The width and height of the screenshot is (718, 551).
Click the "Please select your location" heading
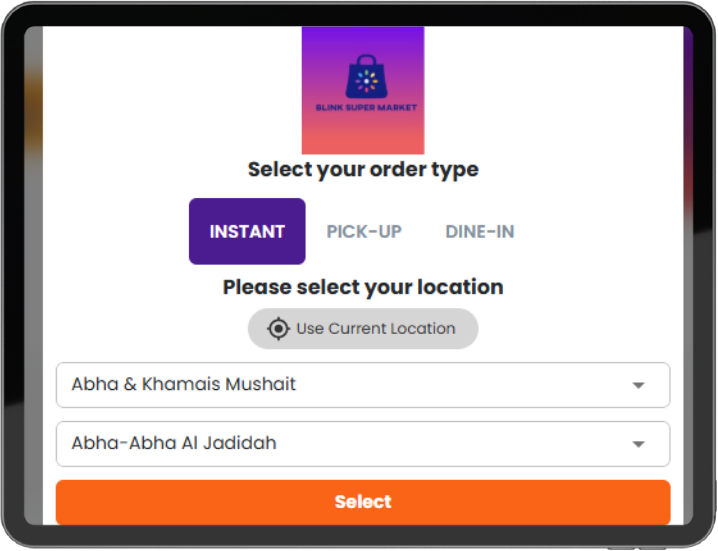363,287
